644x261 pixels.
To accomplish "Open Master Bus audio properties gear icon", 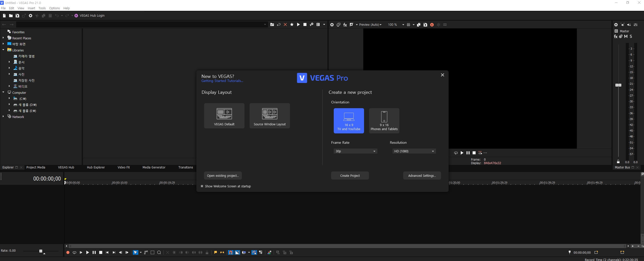I will [x=616, y=25].
